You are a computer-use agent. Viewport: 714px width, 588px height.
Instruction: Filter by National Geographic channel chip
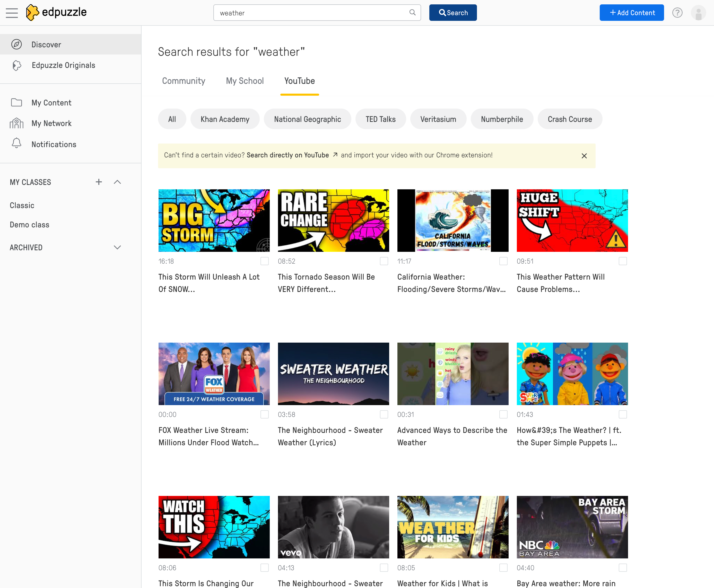click(307, 119)
